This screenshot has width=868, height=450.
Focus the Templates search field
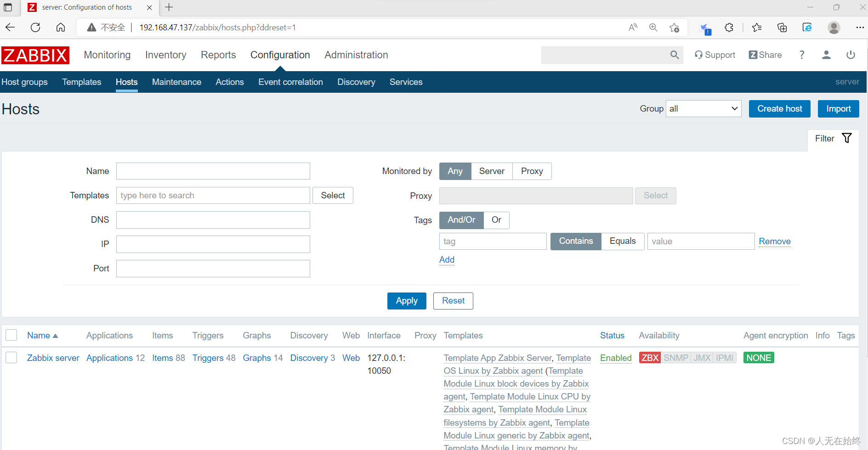coord(213,196)
